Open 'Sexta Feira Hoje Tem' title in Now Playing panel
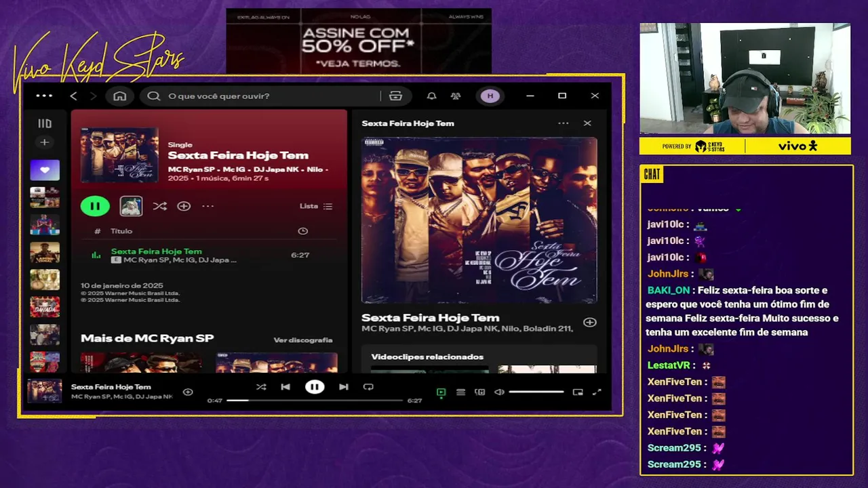Image resolution: width=868 pixels, height=488 pixels. pyautogui.click(x=431, y=318)
